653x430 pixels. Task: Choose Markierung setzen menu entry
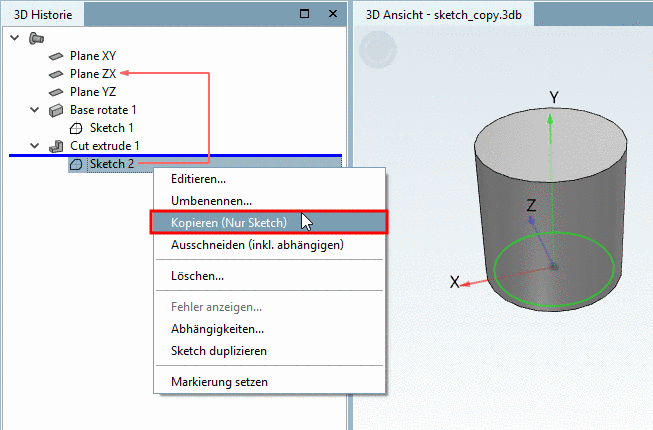pyautogui.click(x=269, y=382)
